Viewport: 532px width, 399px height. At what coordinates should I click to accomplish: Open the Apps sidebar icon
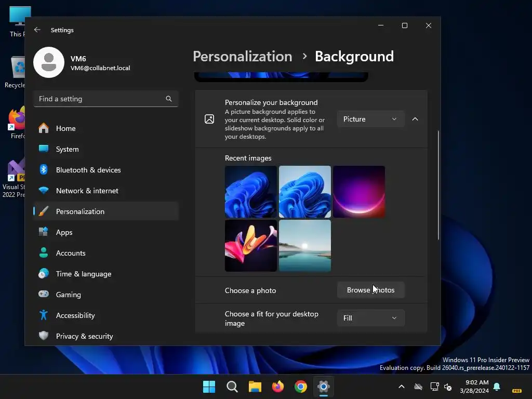[44, 232]
